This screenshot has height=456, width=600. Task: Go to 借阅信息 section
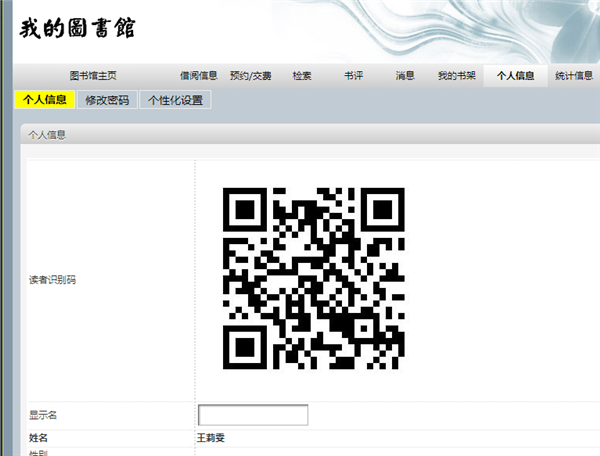199,76
